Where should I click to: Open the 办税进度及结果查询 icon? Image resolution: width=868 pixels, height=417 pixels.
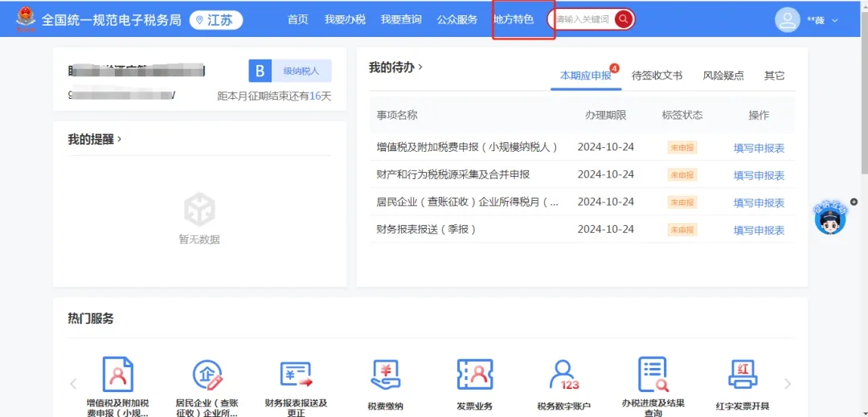coord(653,374)
